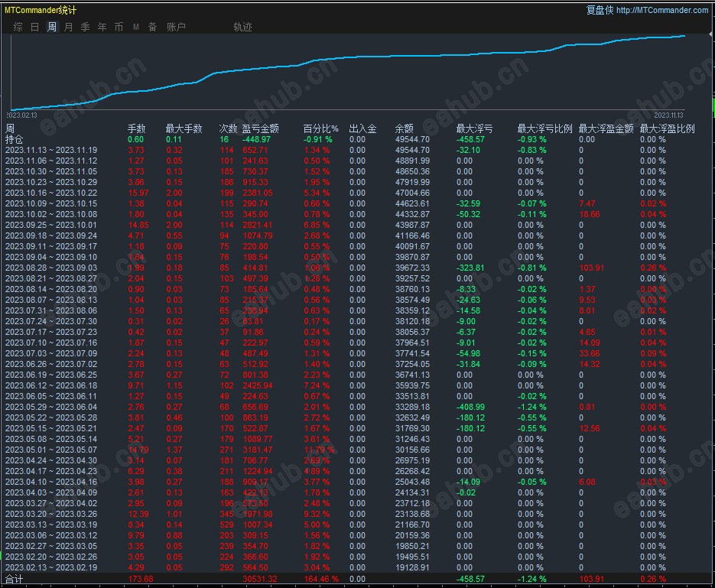The image size is (715, 588).
Task: Click the 2023.11.13 chart end date
Action: [668, 115]
